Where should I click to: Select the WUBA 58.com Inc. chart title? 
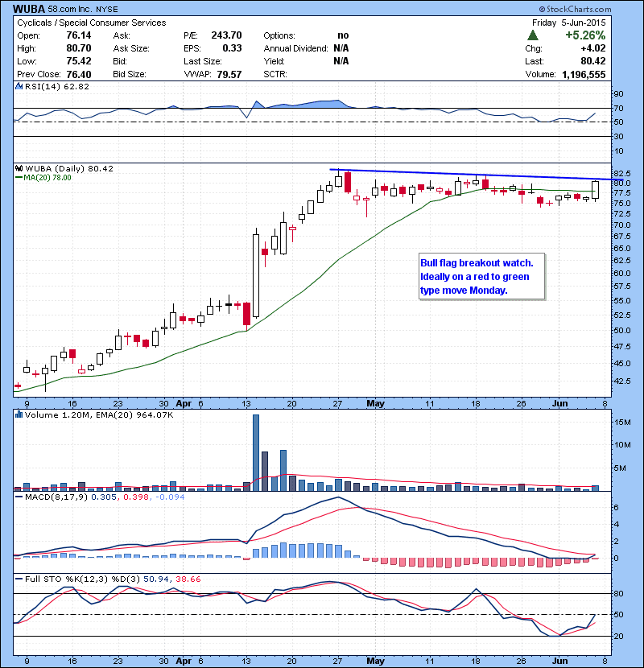53,9
